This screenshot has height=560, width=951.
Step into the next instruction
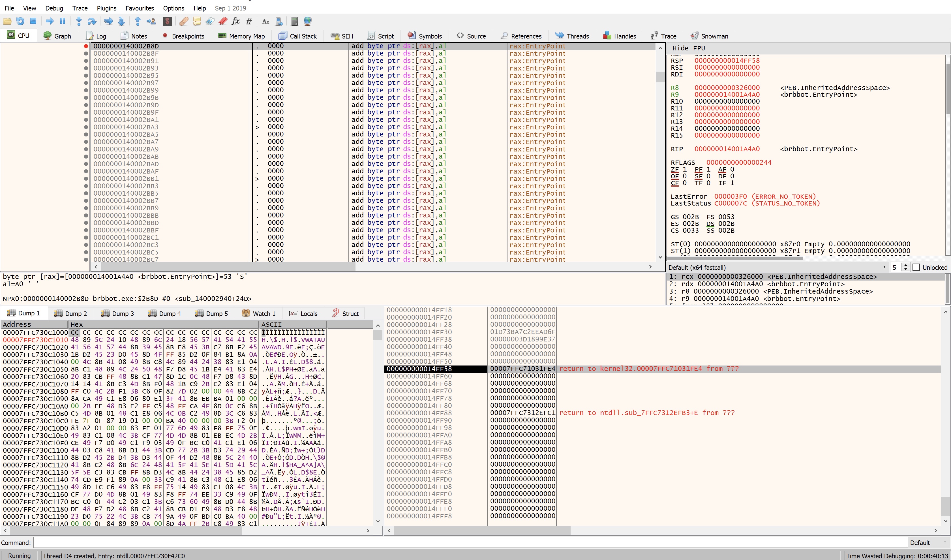pos(78,21)
